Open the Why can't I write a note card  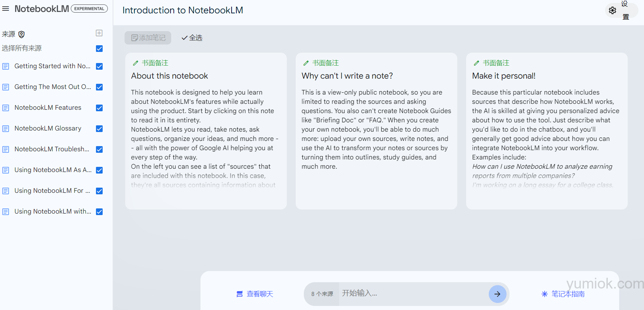pyautogui.click(x=376, y=131)
